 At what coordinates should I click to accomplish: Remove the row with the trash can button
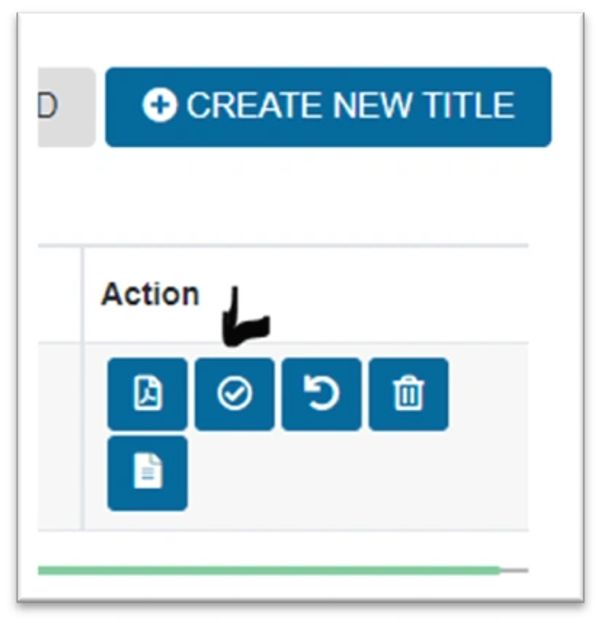pos(408,394)
